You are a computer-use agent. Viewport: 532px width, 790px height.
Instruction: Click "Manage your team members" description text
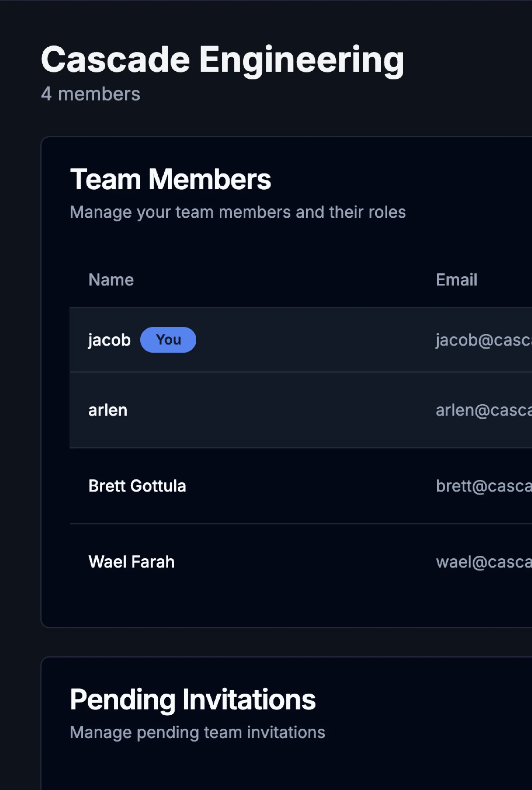point(237,212)
